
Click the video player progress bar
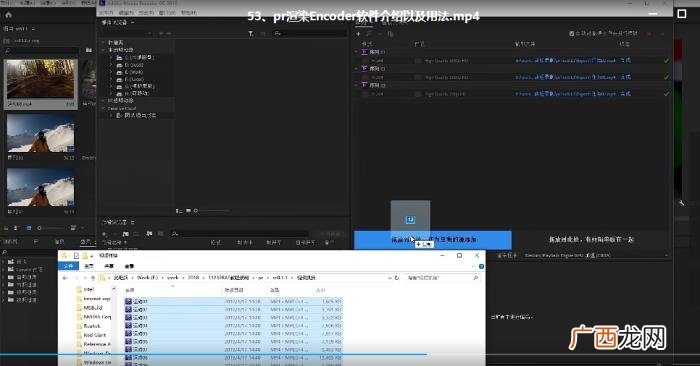(x=350, y=355)
